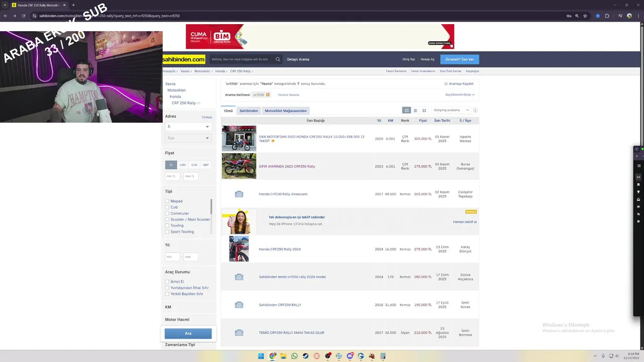Open WhatsApp from the taskbar
Viewport: 644px width, 362px height.
[x=294, y=356]
